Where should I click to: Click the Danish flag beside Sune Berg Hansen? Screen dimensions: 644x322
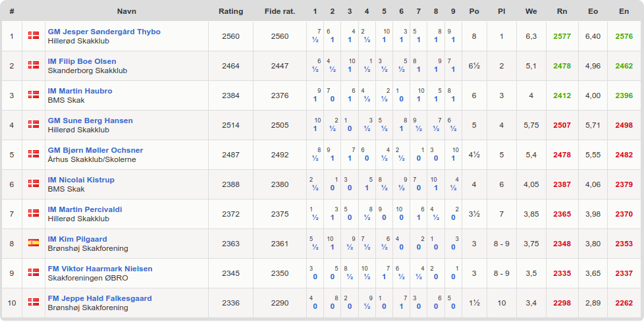34,124
